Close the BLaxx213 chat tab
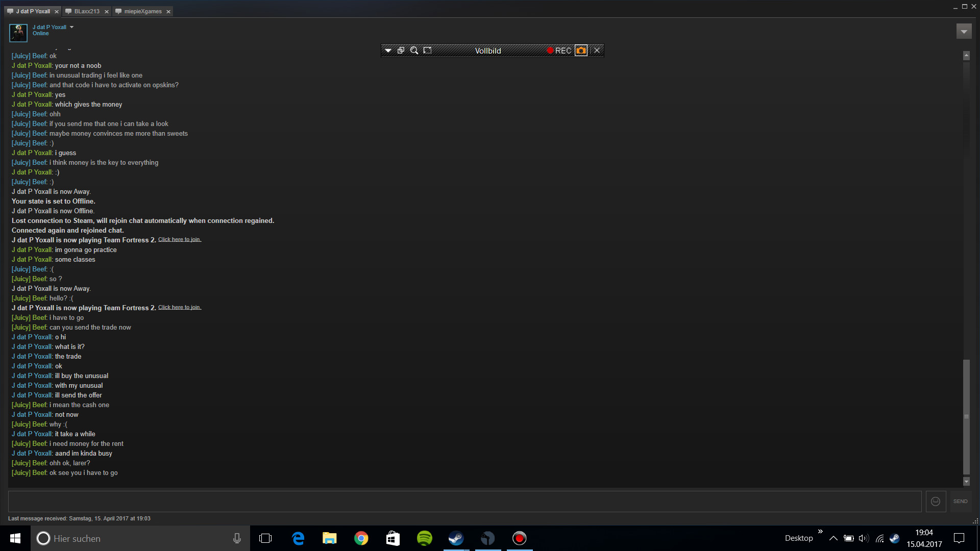The width and height of the screenshot is (980, 551). [x=107, y=12]
